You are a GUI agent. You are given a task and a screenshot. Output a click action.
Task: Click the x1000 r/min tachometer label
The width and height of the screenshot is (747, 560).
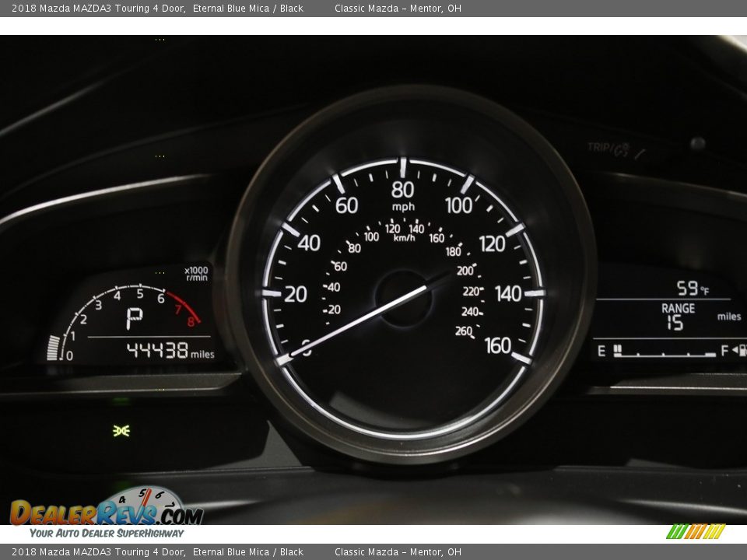click(196, 274)
